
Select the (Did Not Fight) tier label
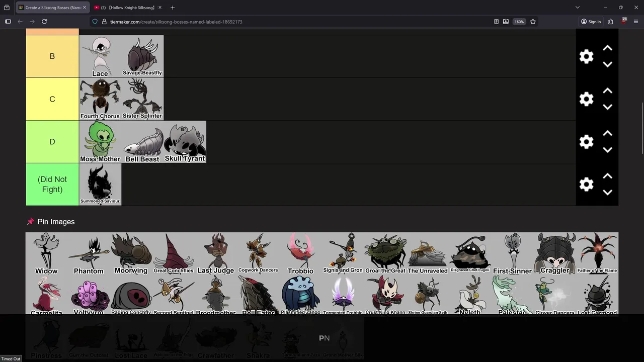(x=52, y=185)
